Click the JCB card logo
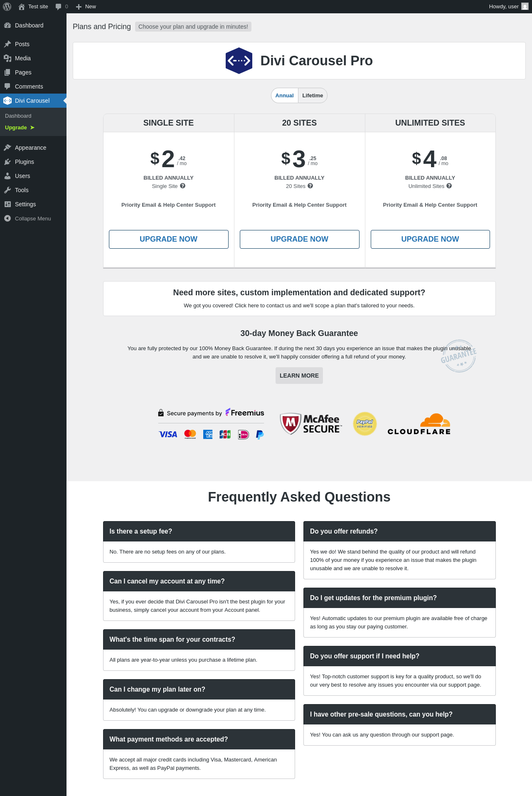This screenshot has height=796, width=532. point(225,435)
